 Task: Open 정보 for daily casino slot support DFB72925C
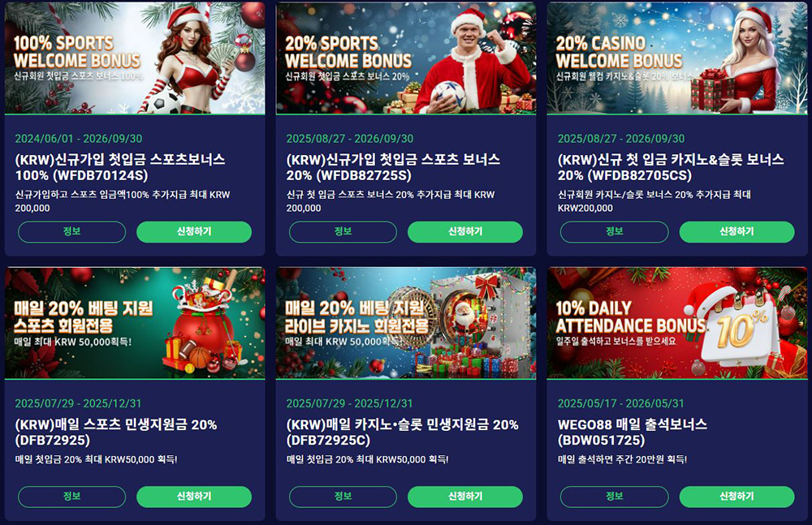coord(343,497)
